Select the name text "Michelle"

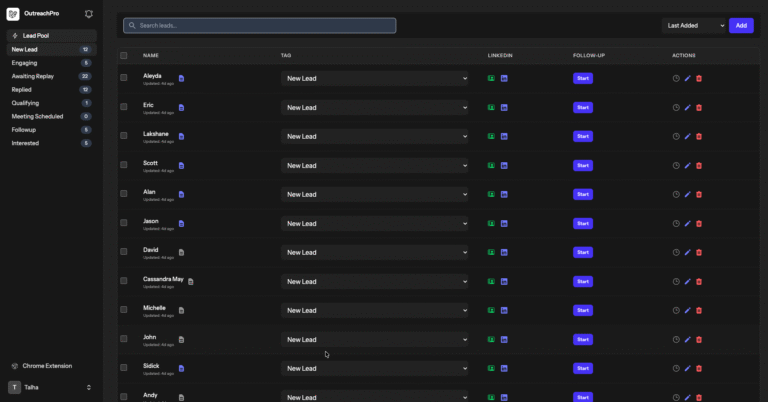pos(154,308)
